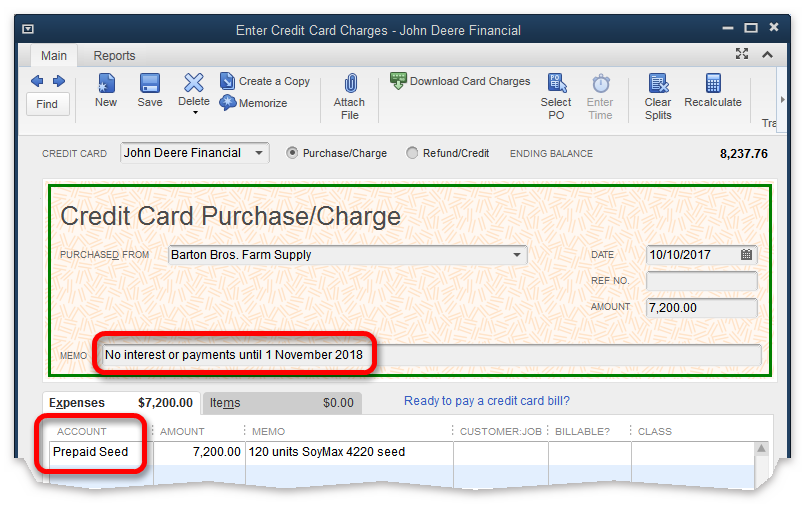Viewport: 805px width, 507px height.
Task: Delete this transaction via the X icon
Action: coord(194,83)
